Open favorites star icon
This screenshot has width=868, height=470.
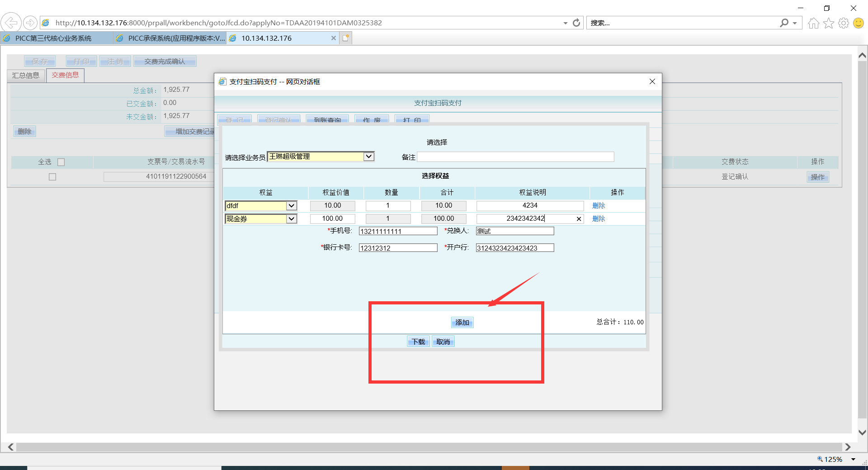tap(828, 23)
